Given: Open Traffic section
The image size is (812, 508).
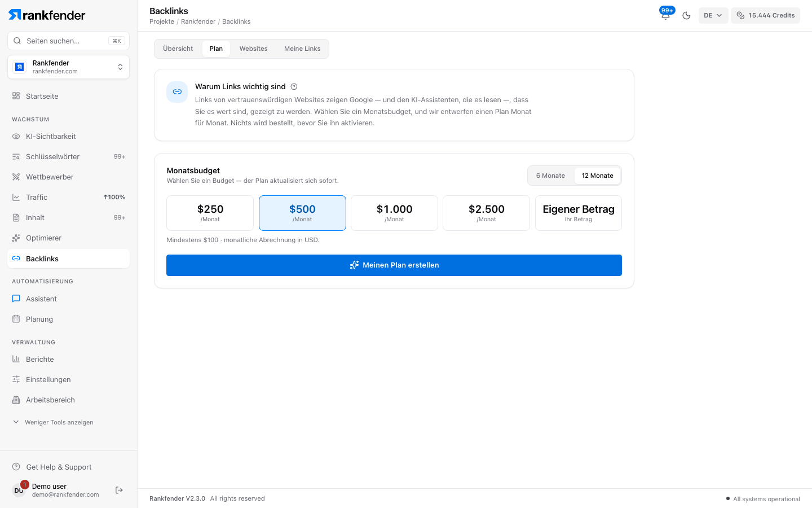Looking at the screenshot, I should click(x=68, y=197).
